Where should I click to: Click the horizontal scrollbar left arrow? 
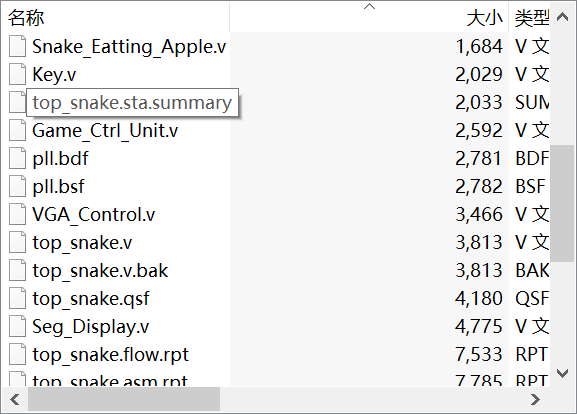[x=15, y=399]
